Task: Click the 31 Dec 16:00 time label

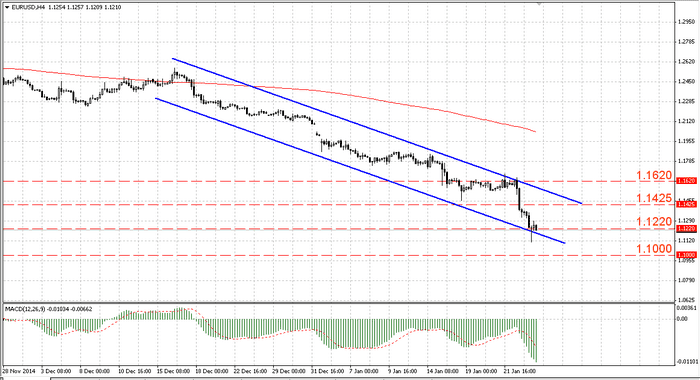Action: point(328,371)
